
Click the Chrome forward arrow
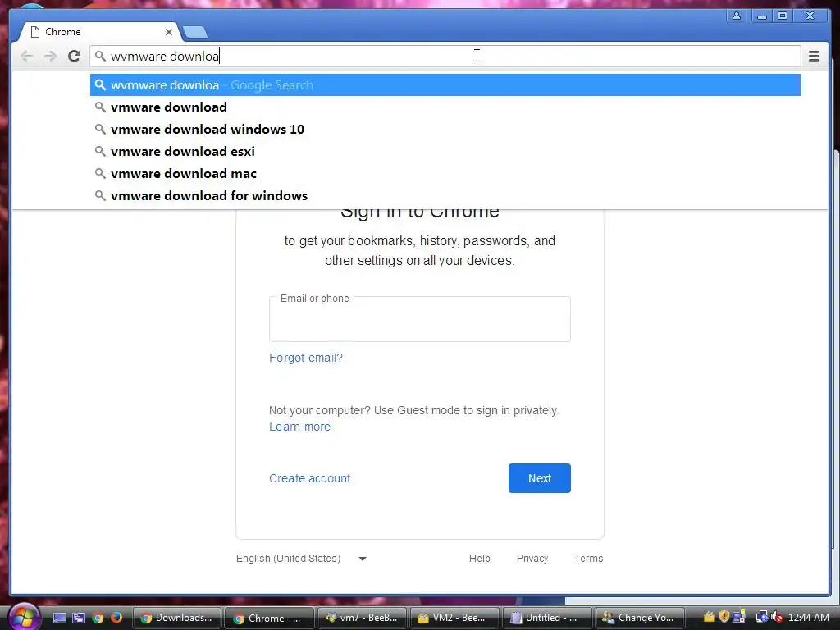tap(50, 56)
